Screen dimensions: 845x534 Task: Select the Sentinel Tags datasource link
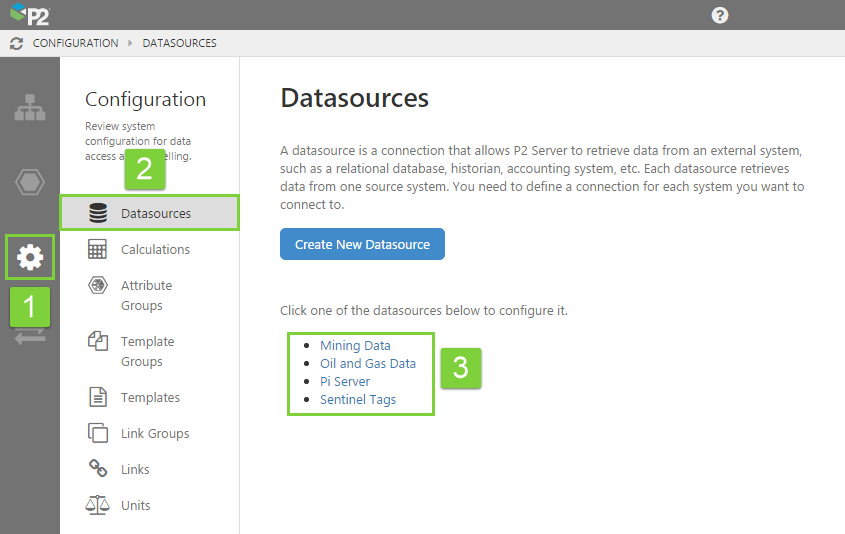coord(358,400)
